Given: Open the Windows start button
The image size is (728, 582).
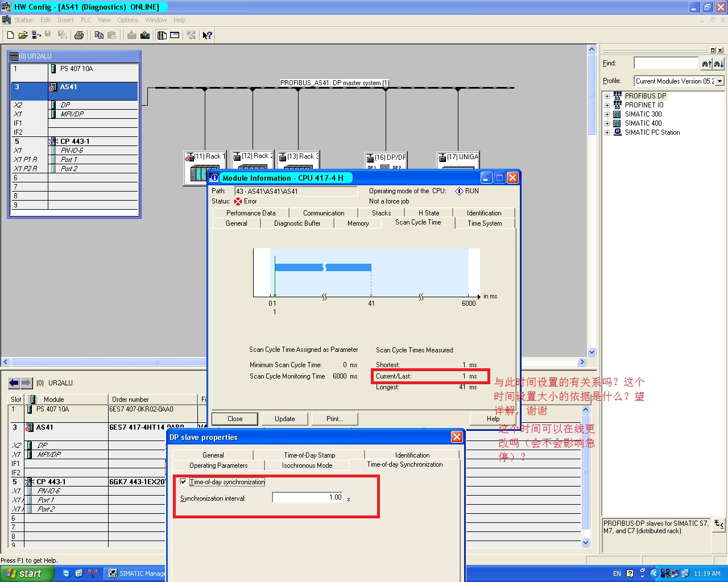Looking at the screenshot, I should [x=27, y=573].
